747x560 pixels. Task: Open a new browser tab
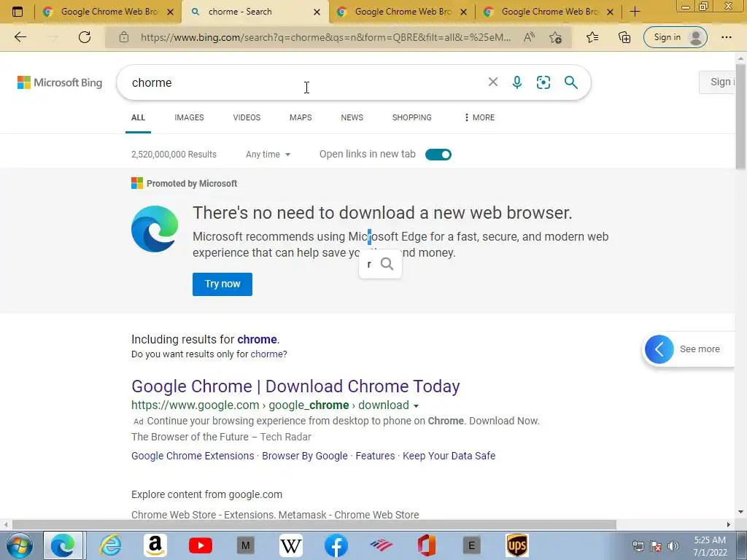635,12
